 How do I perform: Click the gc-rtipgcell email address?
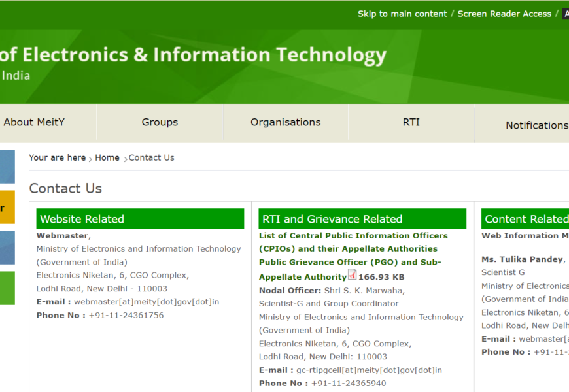369,370
